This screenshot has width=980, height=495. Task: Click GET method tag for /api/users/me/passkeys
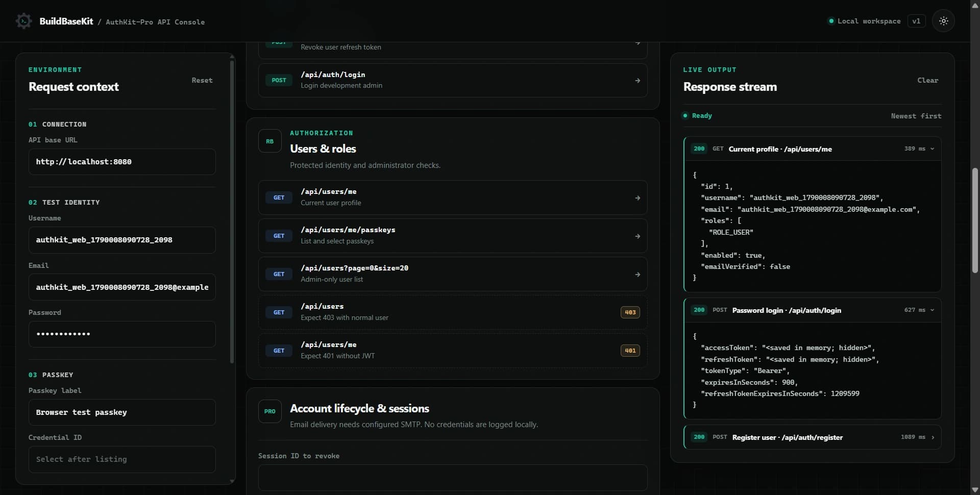pos(279,236)
